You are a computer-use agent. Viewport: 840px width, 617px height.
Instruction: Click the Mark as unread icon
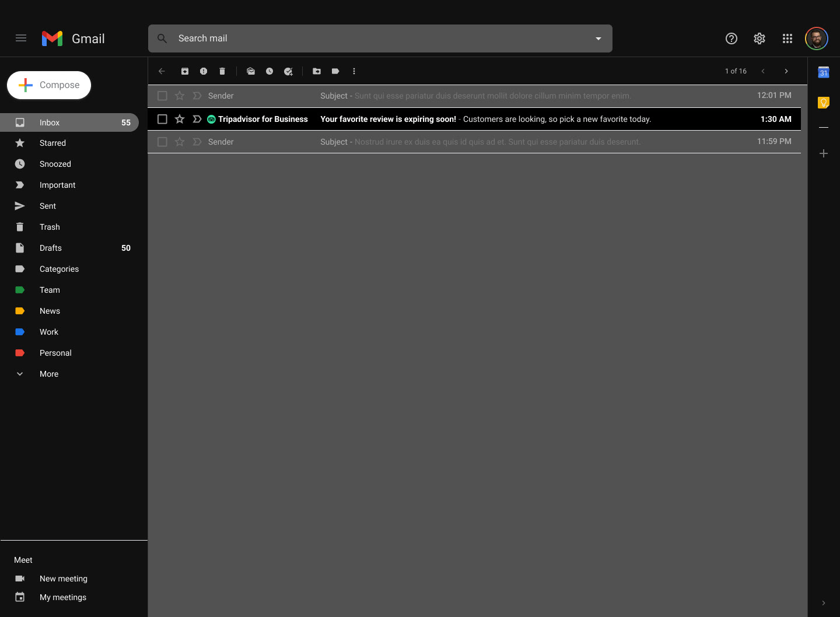251,71
